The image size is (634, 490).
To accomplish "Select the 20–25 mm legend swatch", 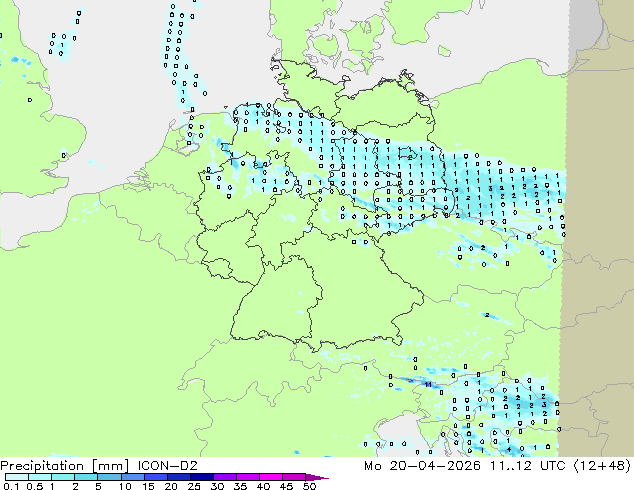I will pyautogui.click(x=178, y=477).
